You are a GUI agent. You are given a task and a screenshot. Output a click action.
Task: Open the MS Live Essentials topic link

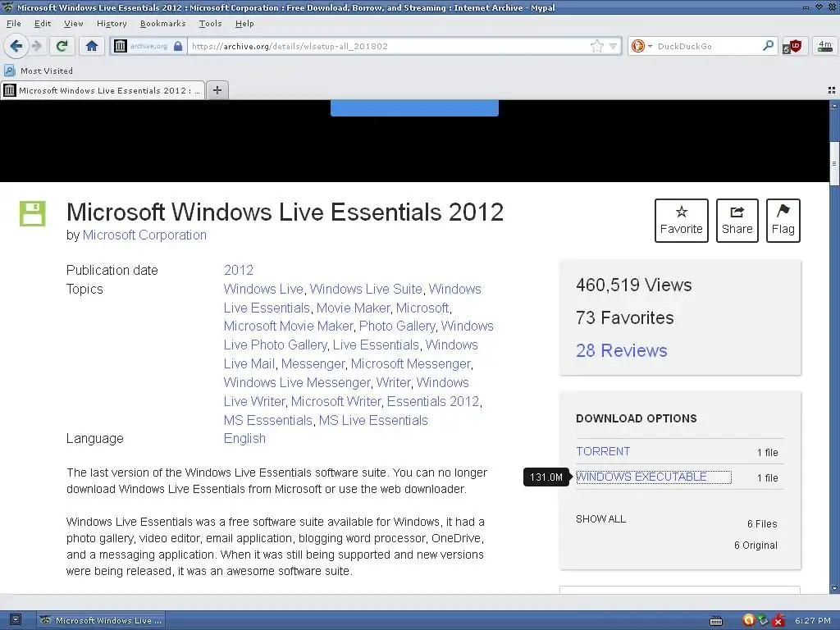tap(373, 420)
